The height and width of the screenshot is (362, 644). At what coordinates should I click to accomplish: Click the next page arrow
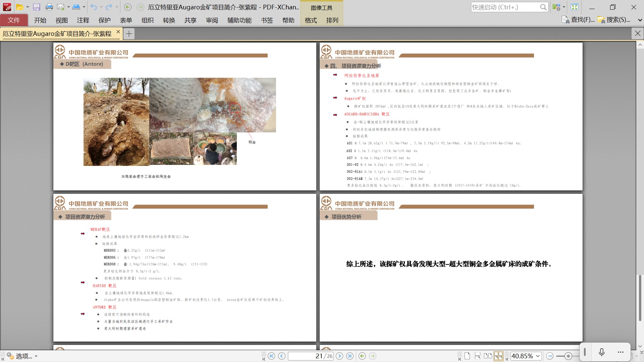339,356
